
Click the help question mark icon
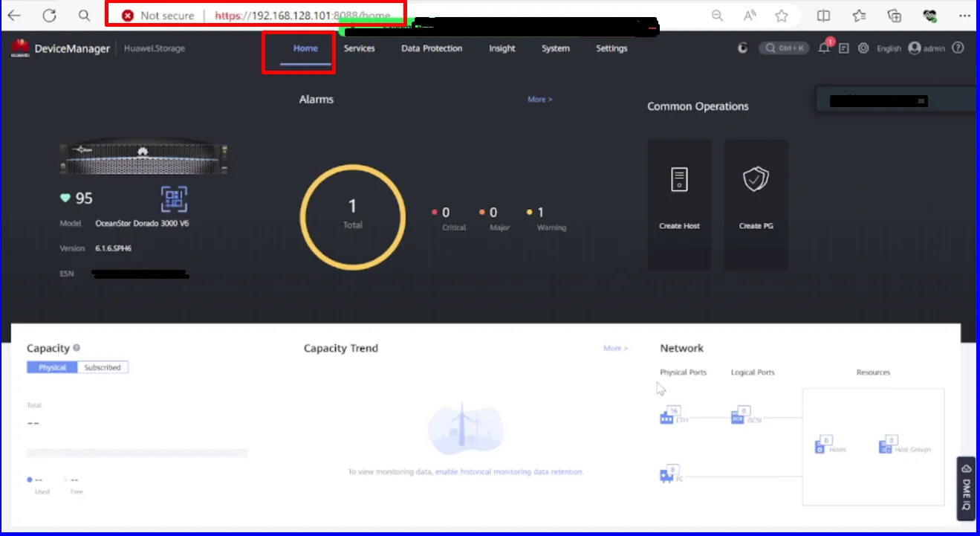958,48
